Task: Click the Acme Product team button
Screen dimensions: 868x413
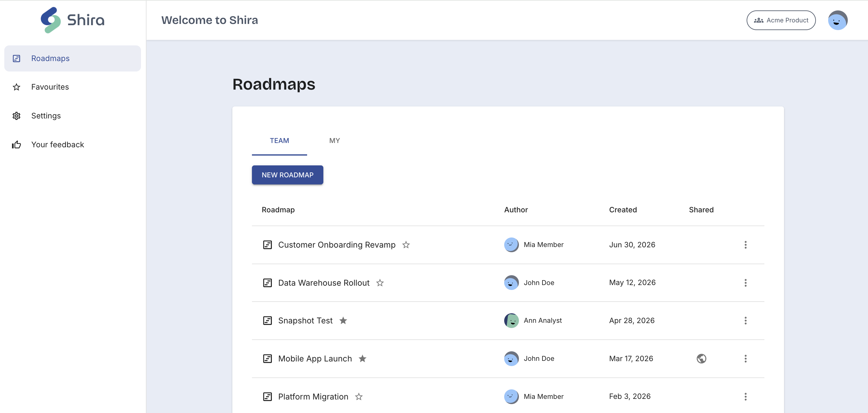Action: (x=781, y=20)
